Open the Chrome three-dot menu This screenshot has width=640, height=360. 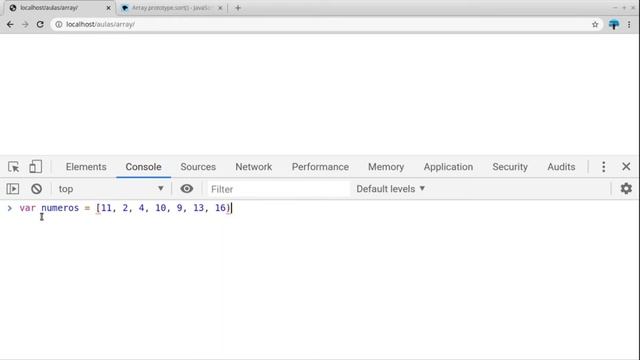pyautogui.click(x=629, y=24)
